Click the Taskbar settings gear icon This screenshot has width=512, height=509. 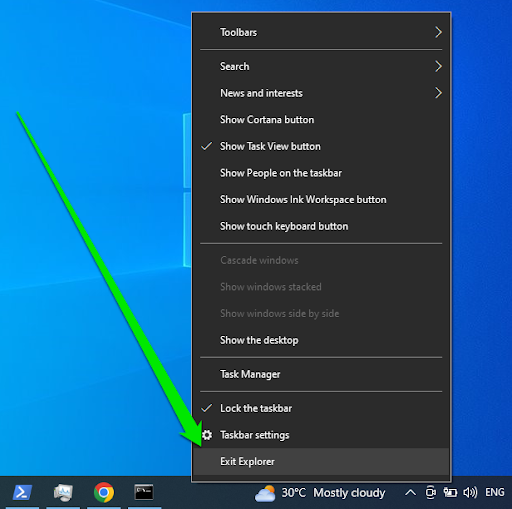(x=207, y=435)
